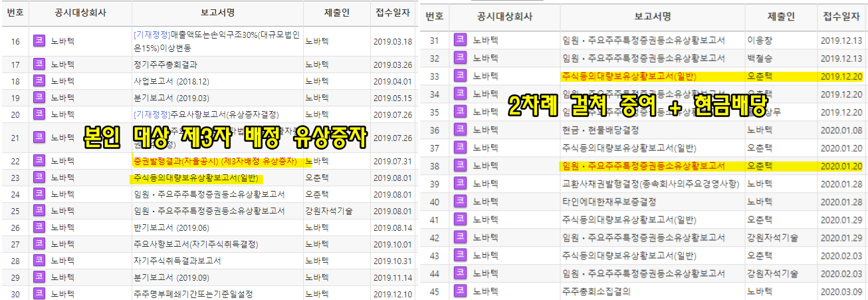This screenshot has width=868, height=300.
Task: Click the purple 코 market icon in row 24
Action: pos(39,194)
